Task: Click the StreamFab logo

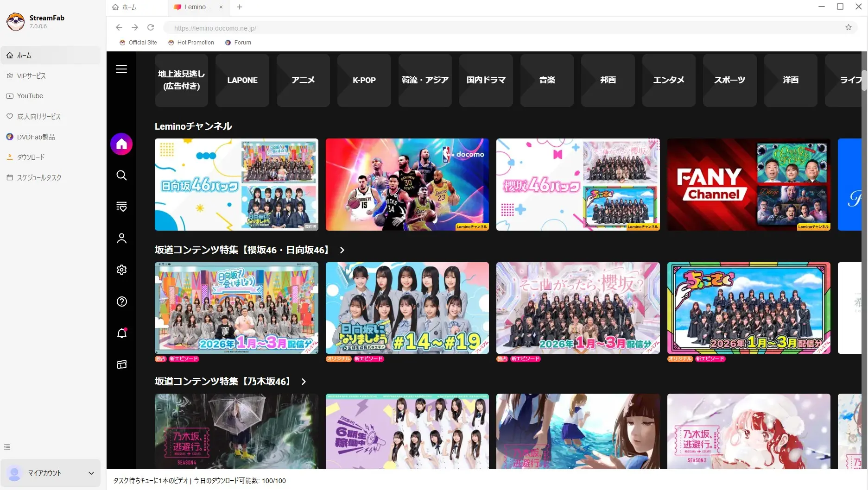Action: [15, 21]
